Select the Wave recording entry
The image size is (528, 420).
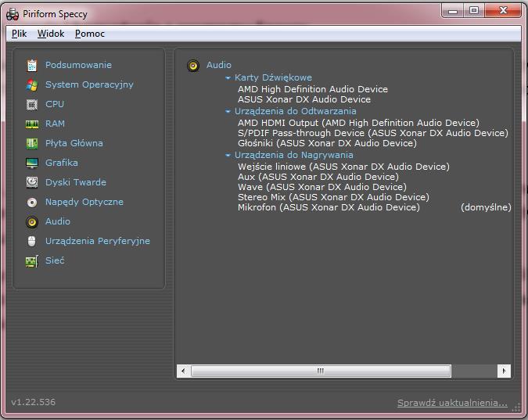[322, 187]
